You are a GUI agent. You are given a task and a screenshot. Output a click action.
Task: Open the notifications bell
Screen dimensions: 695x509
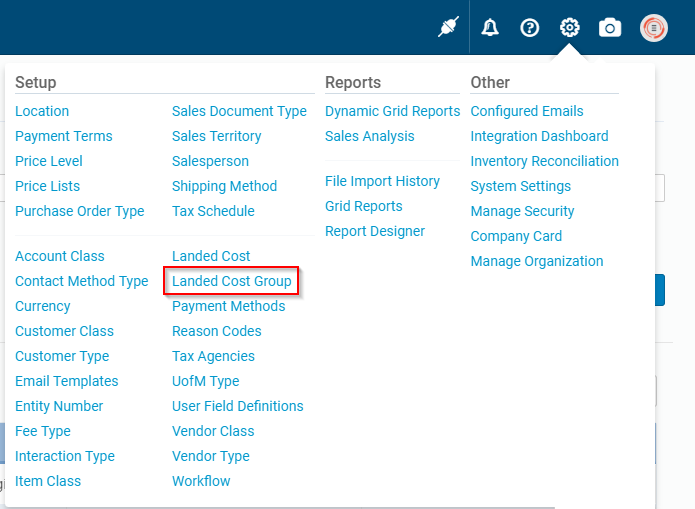[x=490, y=28]
